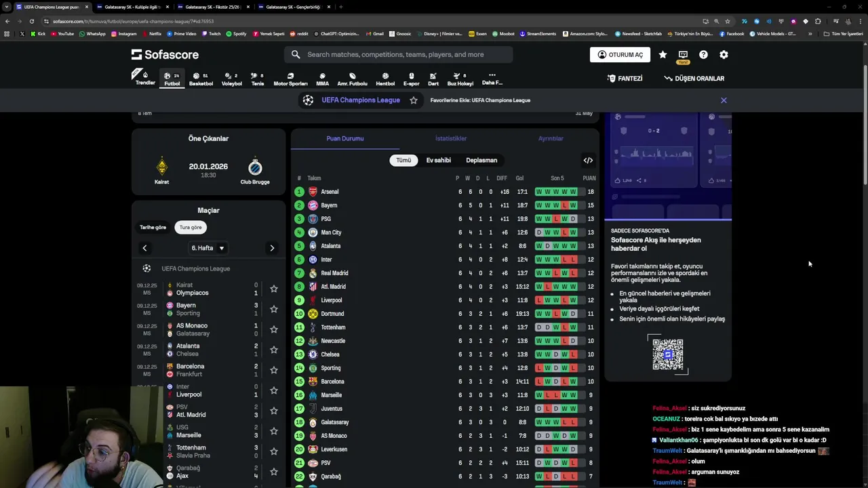The height and width of the screenshot is (488, 868).
Task: Open the E-spor category
Action: (x=411, y=79)
